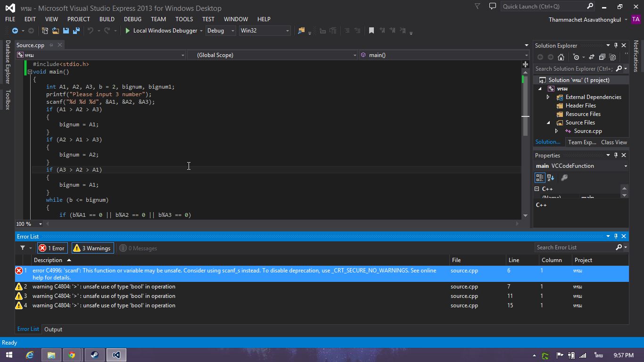This screenshot has width=644, height=362.
Task: Open the DEBUG menu
Action: pyautogui.click(x=132, y=19)
